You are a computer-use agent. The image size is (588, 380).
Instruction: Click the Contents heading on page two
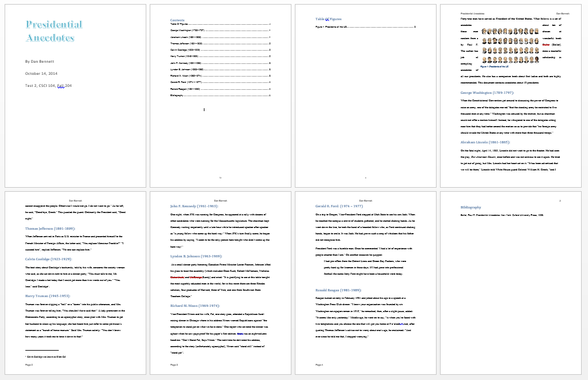(177, 20)
